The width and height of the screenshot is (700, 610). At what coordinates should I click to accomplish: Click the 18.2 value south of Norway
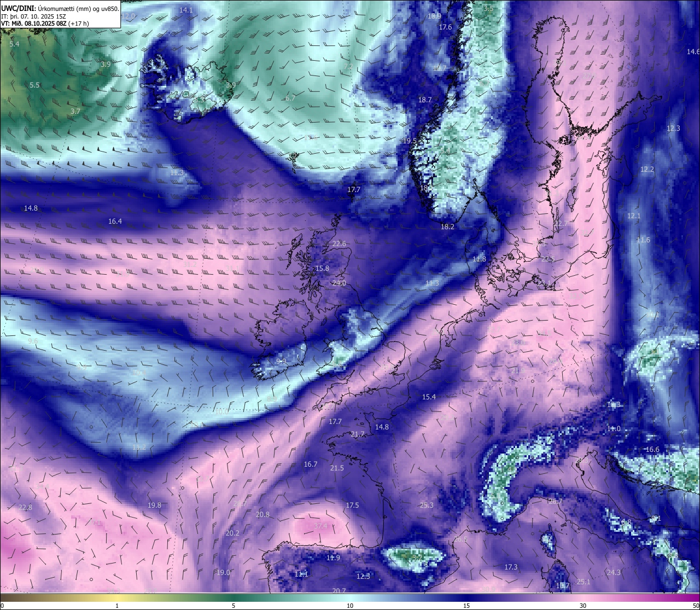447,226
